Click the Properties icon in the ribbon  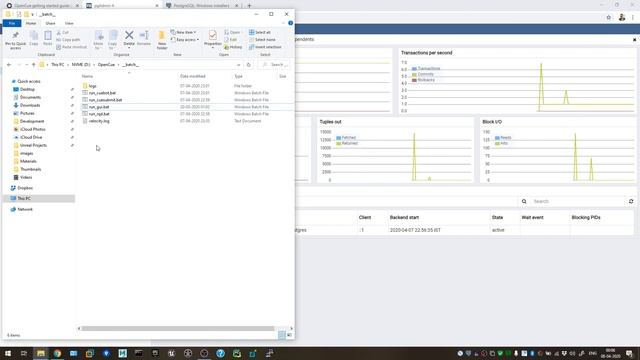(x=212, y=36)
